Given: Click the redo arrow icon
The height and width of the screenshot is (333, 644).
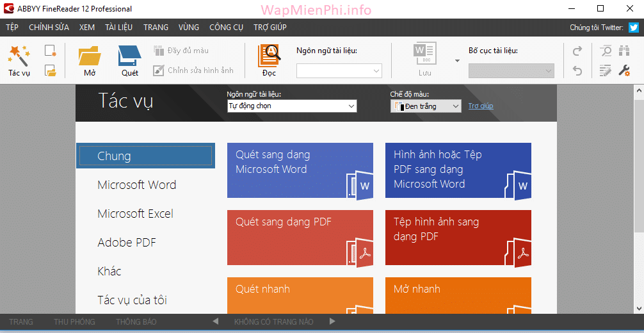Looking at the screenshot, I should (577, 51).
